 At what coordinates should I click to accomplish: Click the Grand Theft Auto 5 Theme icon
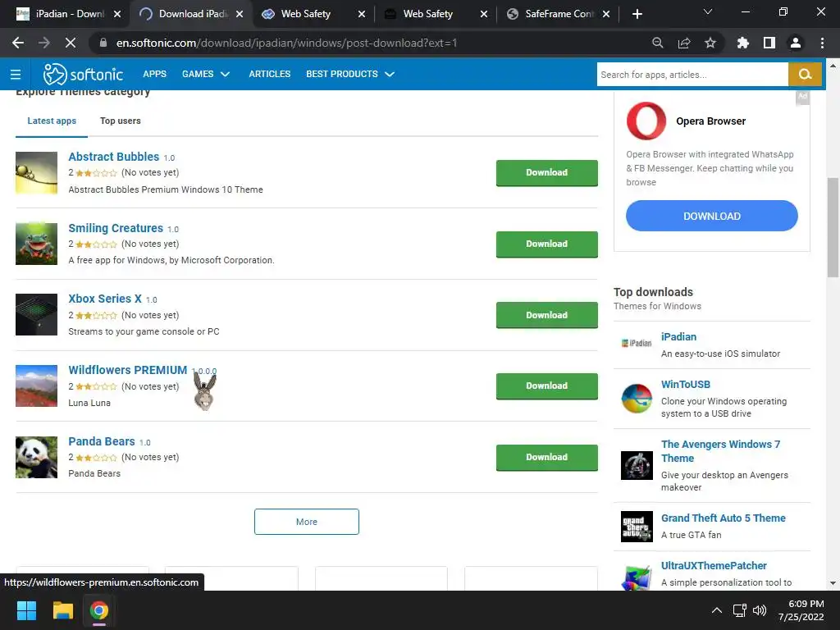click(637, 527)
